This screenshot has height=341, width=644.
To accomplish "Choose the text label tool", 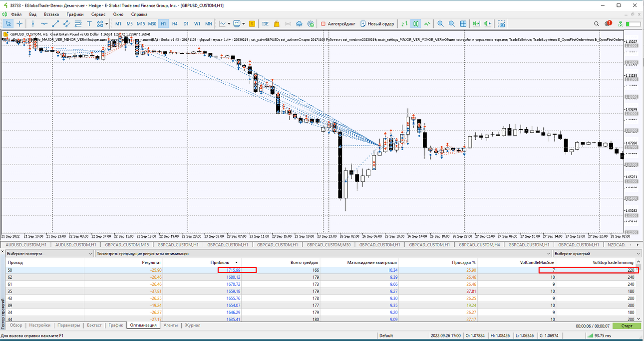I will (89, 23).
